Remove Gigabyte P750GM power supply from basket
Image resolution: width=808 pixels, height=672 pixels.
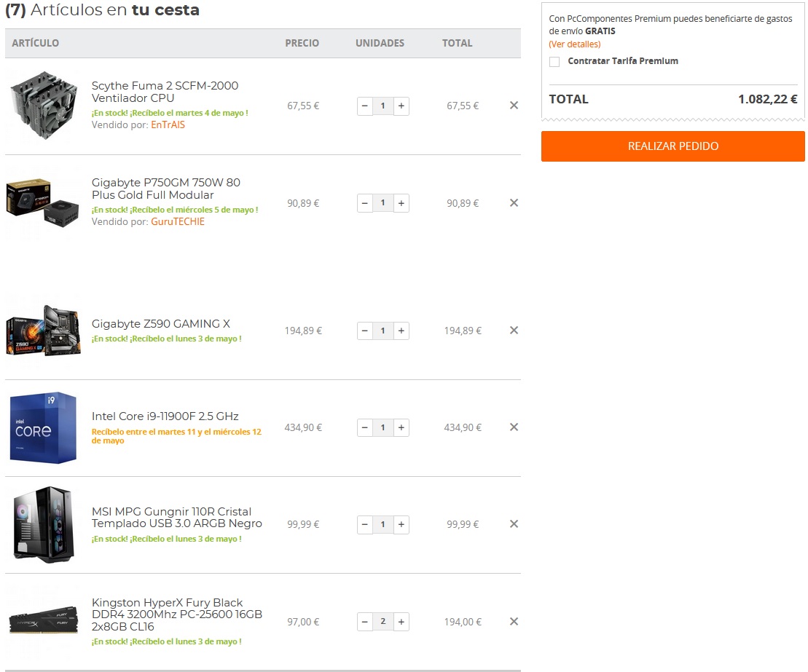[514, 203]
